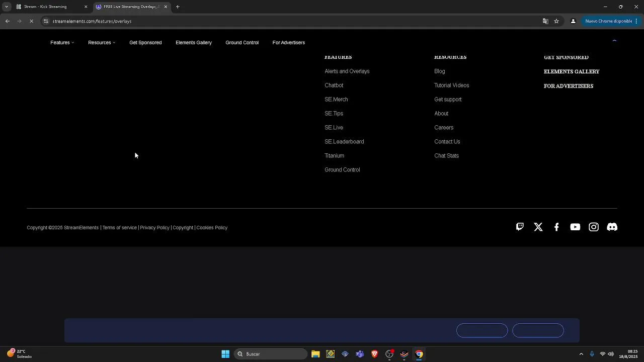Open SE.Merch footer link
The height and width of the screenshot is (362, 644).
336,100
